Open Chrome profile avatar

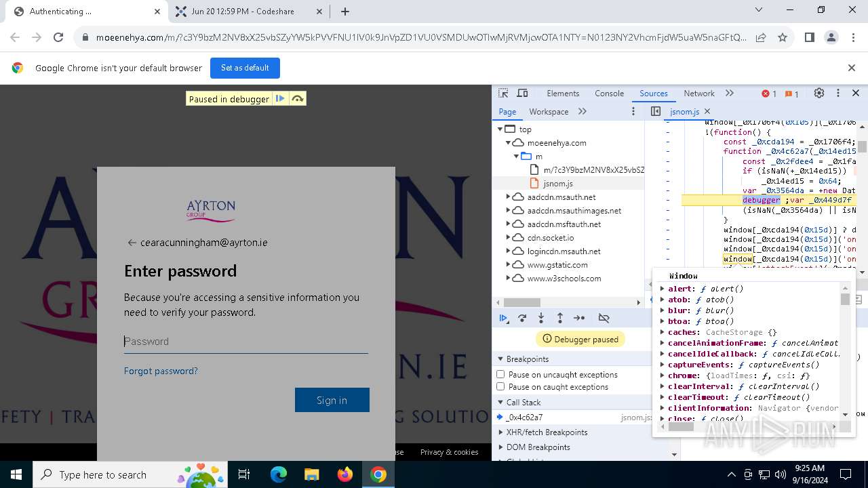tap(831, 38)
